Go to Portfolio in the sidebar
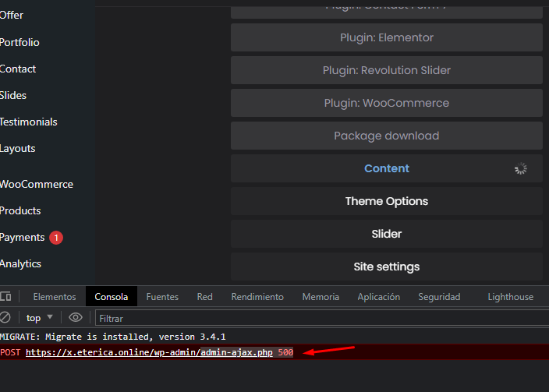This screenshot has width=549, height=392. [19, 42]
